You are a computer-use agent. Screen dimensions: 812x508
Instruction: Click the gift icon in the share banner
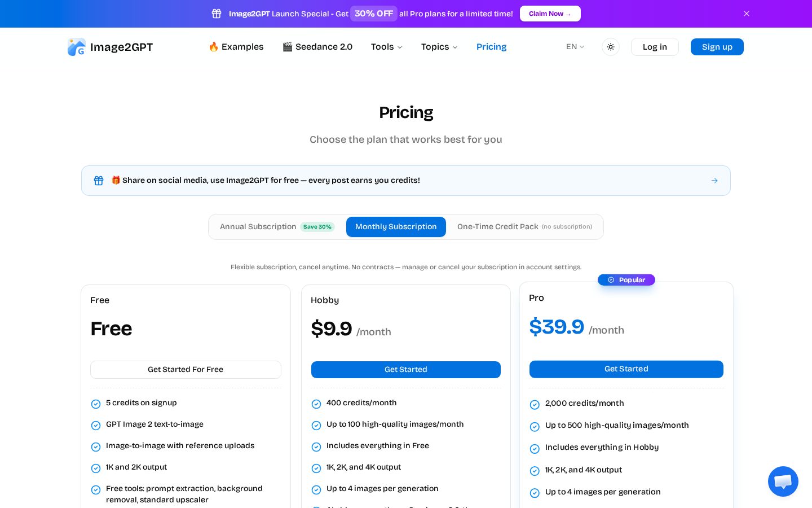(99, 181)
